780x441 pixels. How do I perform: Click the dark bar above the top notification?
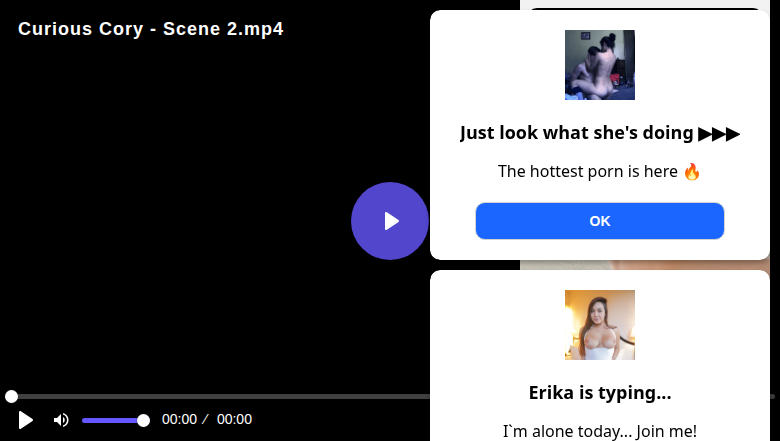[x=645, y=7]
